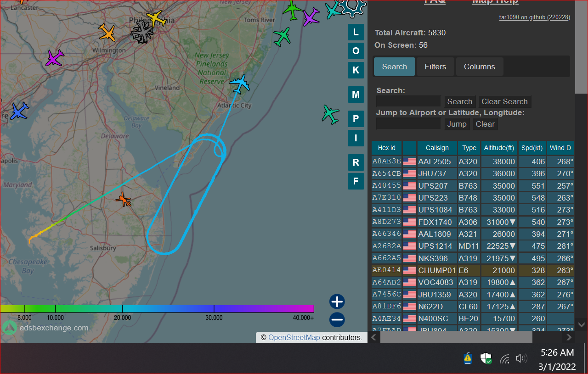Click the green aircraft near Toms River
The height and width of the screenshot is (374, 588).
click(x=283, y=37)
